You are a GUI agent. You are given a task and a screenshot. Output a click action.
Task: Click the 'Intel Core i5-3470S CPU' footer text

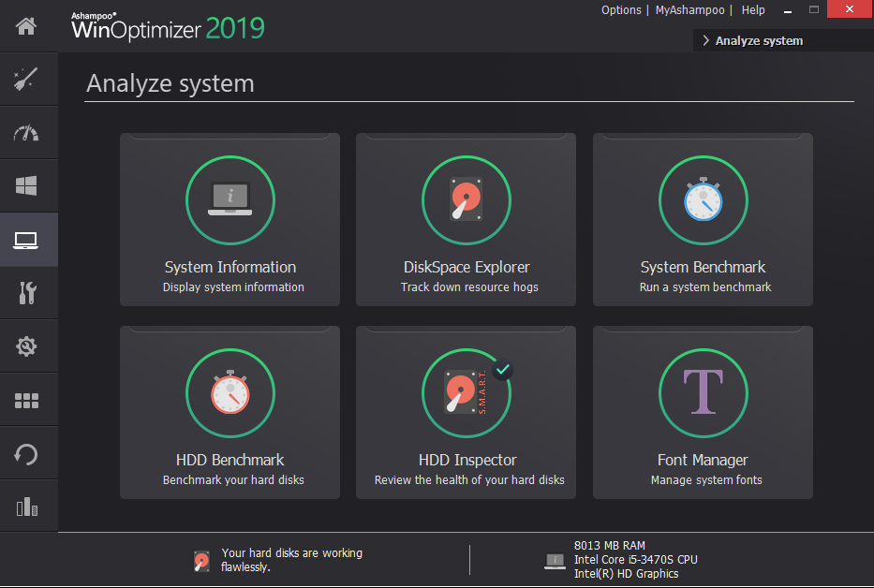636,560
